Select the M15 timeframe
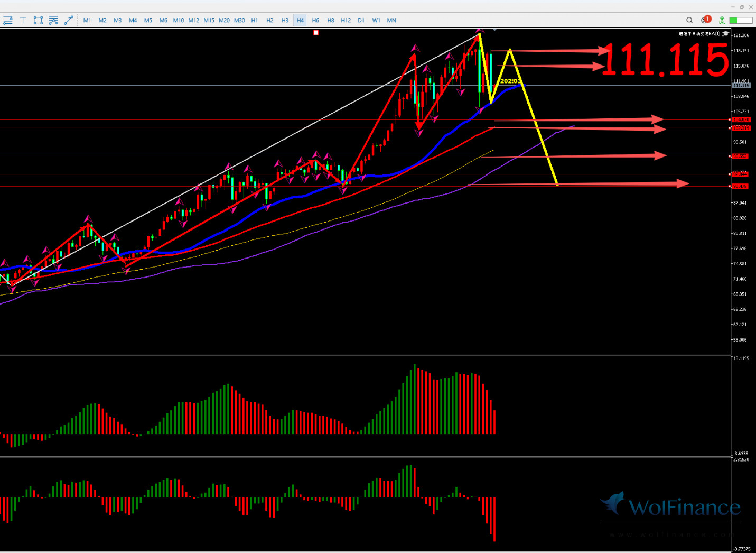Viewport: 756px width, 553px height. coord(209,20)
